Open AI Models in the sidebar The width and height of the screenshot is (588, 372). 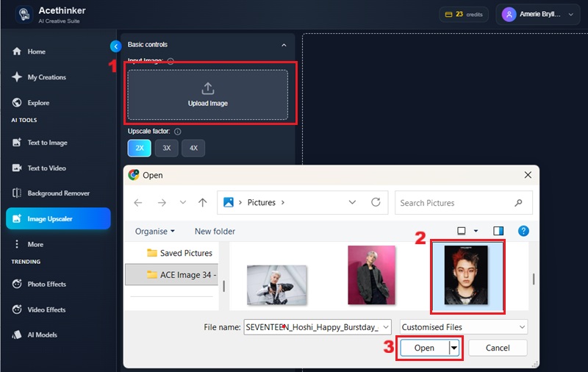tap(35, 335)
